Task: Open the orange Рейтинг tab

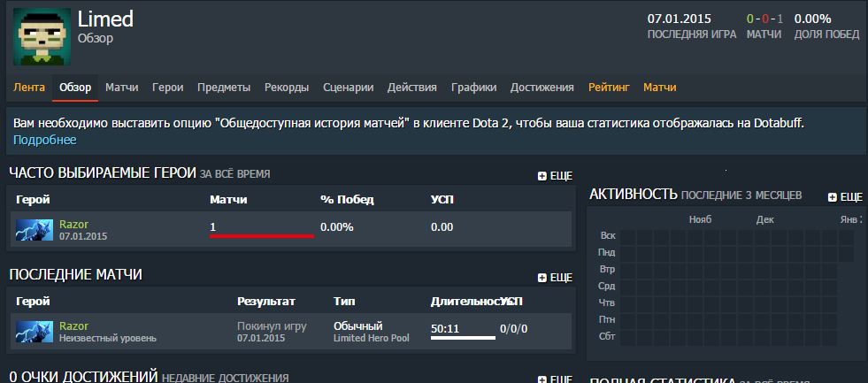Action: coord(609,88)
